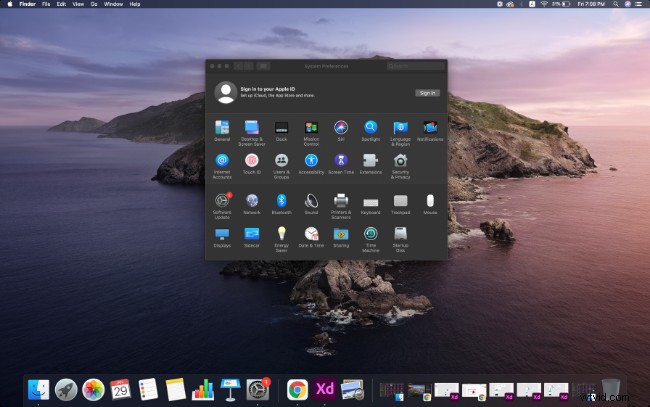Open Users & Groups preferences
Viewport: 650px width, 407px height.
(281, 160)
